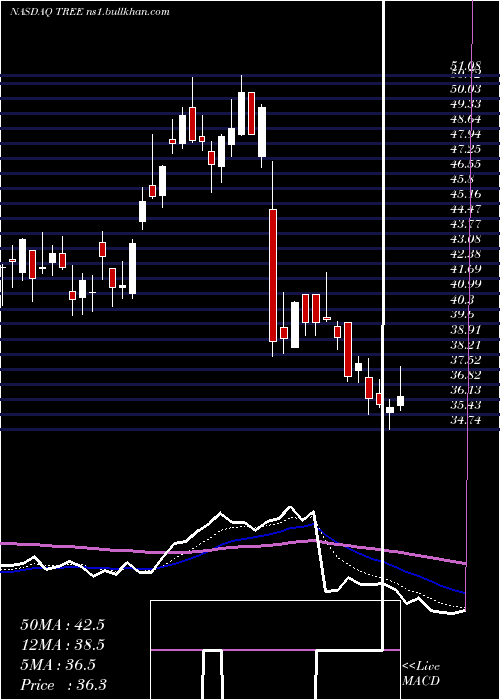Click the 47.94 price axis label
The image size is (500, 700).
pyautogui.click(x=465, y=134)
